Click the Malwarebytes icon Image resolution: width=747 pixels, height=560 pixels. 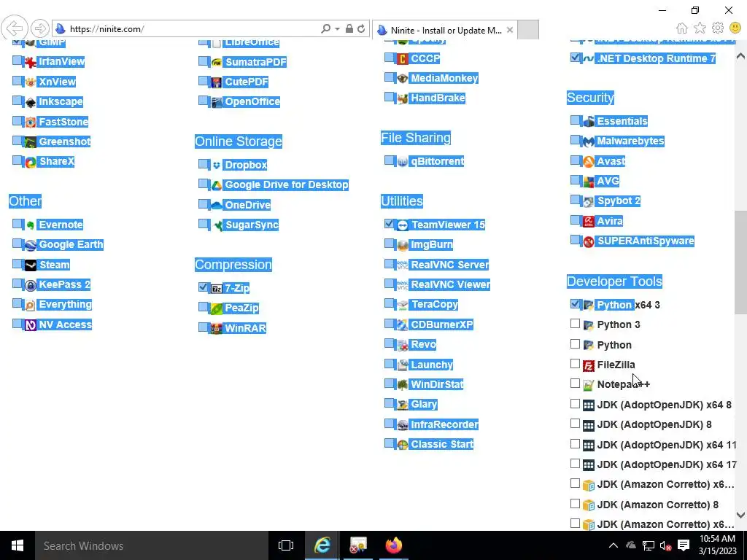coord(589,141)
